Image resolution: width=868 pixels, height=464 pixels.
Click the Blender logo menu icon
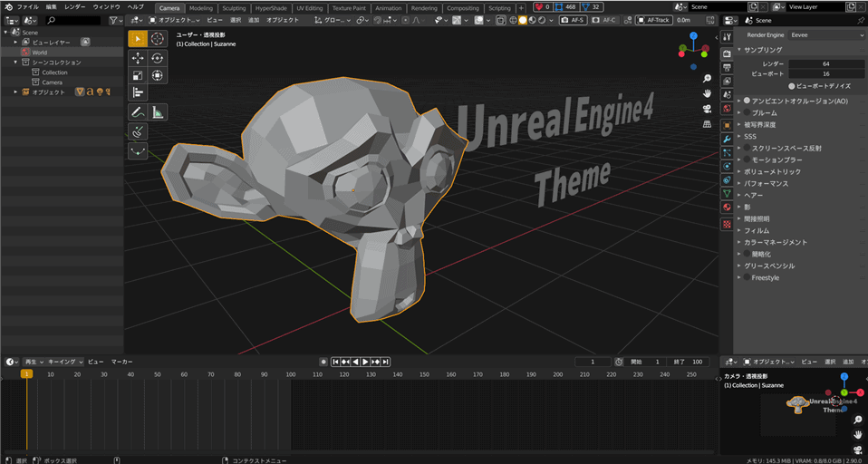click(x=8, y=7)
